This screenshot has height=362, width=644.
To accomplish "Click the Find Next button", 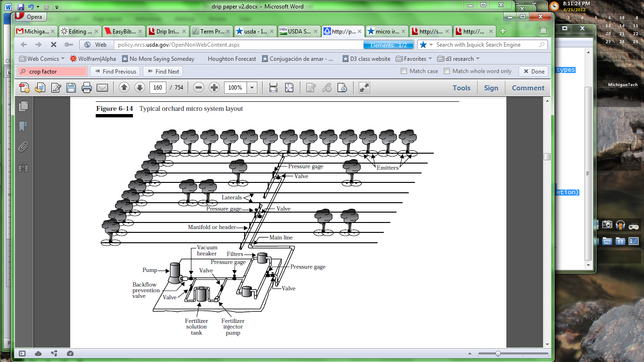I will (x=163, y=72).
